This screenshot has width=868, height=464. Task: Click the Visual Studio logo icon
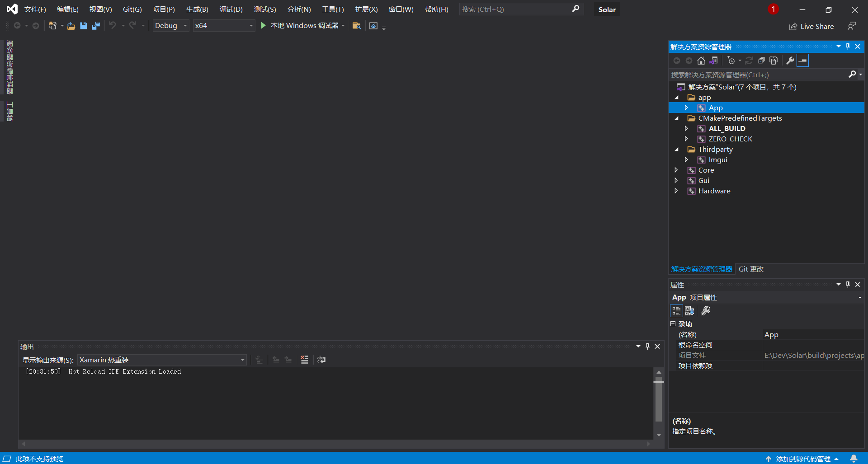[12, 9]
